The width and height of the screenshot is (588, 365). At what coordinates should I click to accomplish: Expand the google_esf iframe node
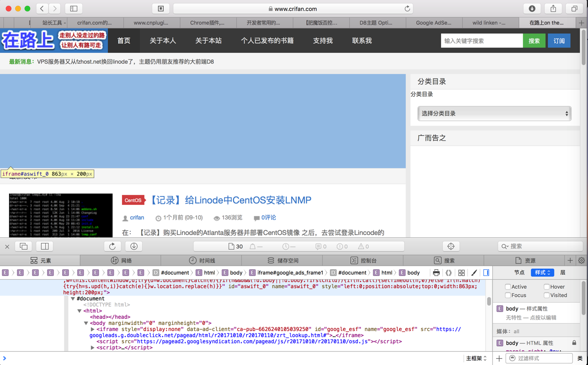point(92,329)
